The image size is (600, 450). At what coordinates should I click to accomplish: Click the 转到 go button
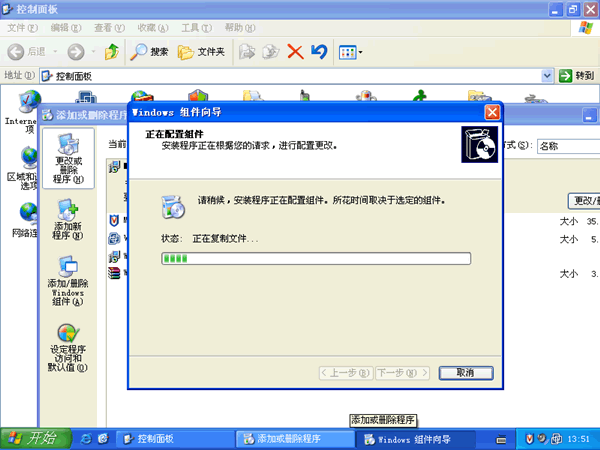pos(577,76)
